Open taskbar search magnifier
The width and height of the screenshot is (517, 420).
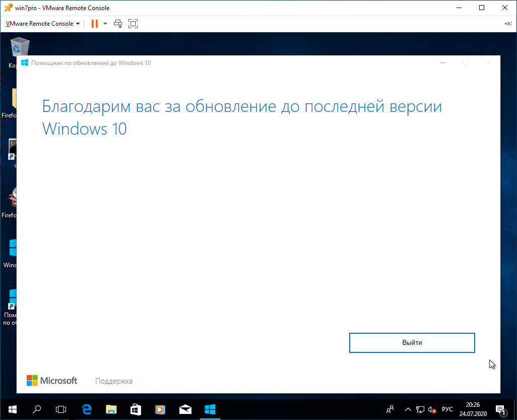click(37, 409)
